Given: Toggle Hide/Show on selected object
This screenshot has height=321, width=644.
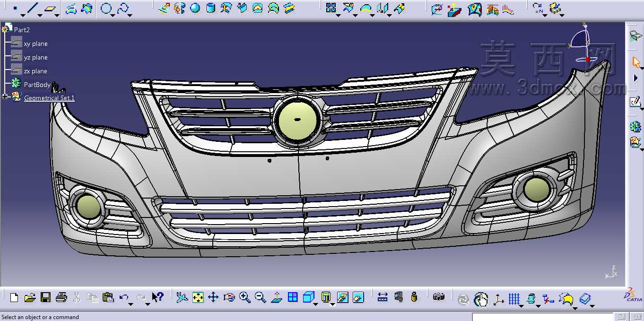Looking at the screenshot, I should [x=342, y=297].
